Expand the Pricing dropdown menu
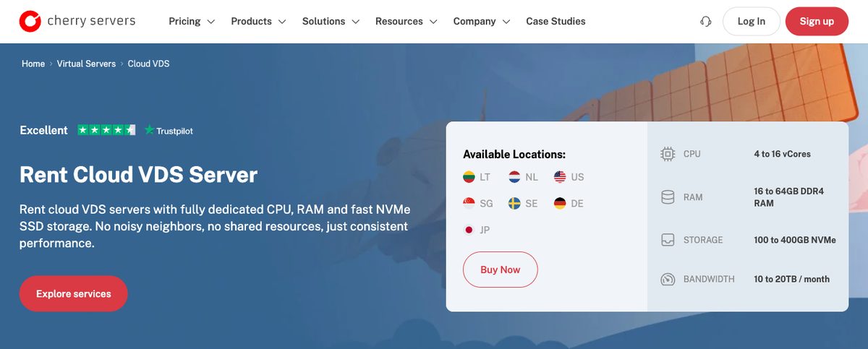Screen dimensions: 868x349 (192, 22)
